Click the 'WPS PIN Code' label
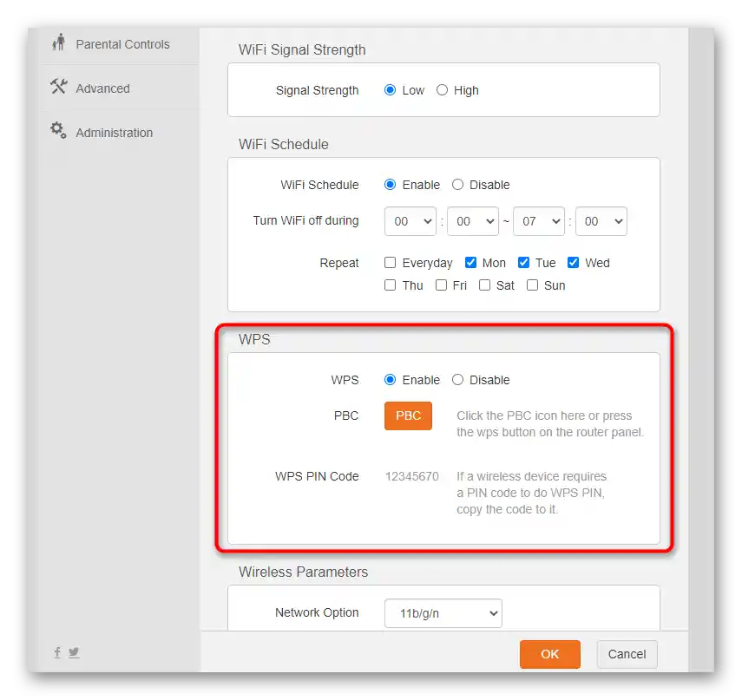The image size is (742, 700). click(317, 476)
